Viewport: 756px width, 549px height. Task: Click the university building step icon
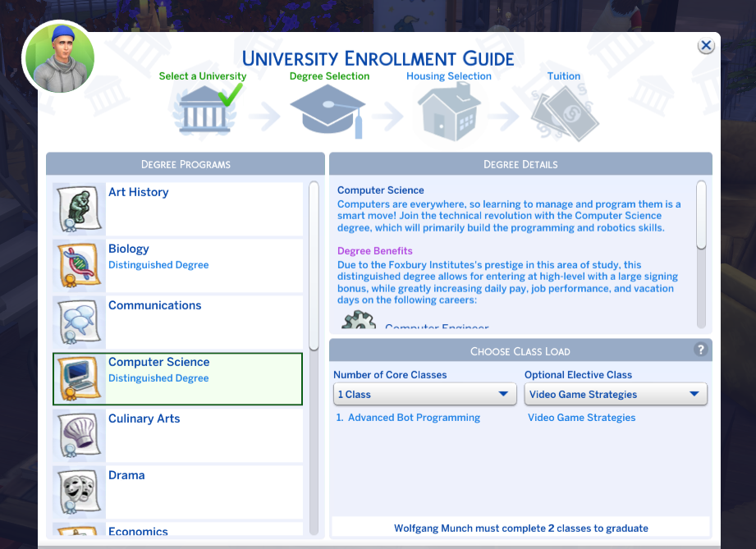coord(205,110)
